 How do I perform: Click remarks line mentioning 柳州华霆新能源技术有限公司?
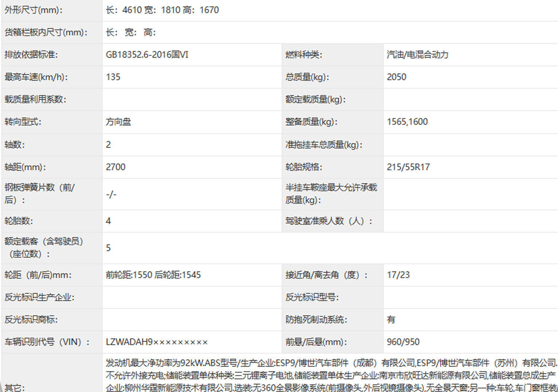click(332, 388)
